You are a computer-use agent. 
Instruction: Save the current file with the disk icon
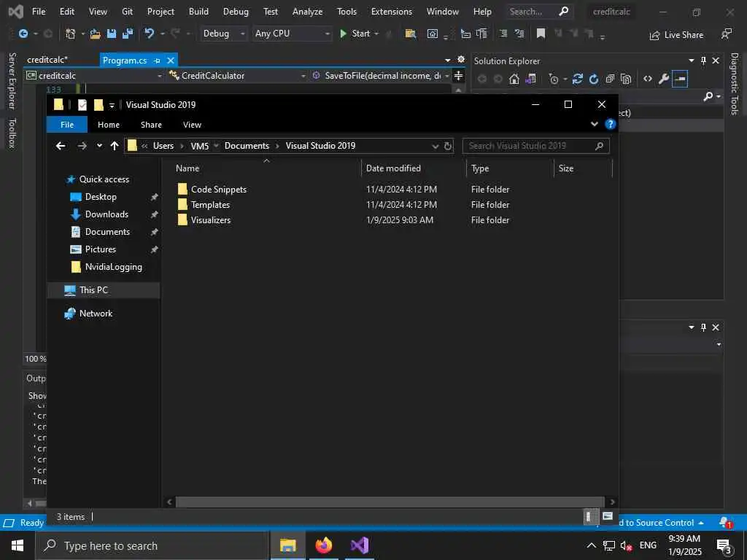pyautogui.click(x=112, y=34)
